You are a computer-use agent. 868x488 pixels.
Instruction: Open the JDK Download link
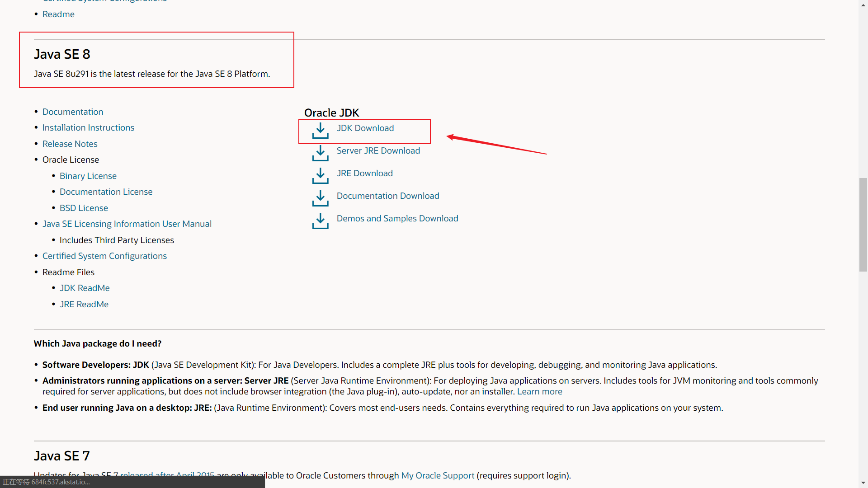click(x=365, y=128)
